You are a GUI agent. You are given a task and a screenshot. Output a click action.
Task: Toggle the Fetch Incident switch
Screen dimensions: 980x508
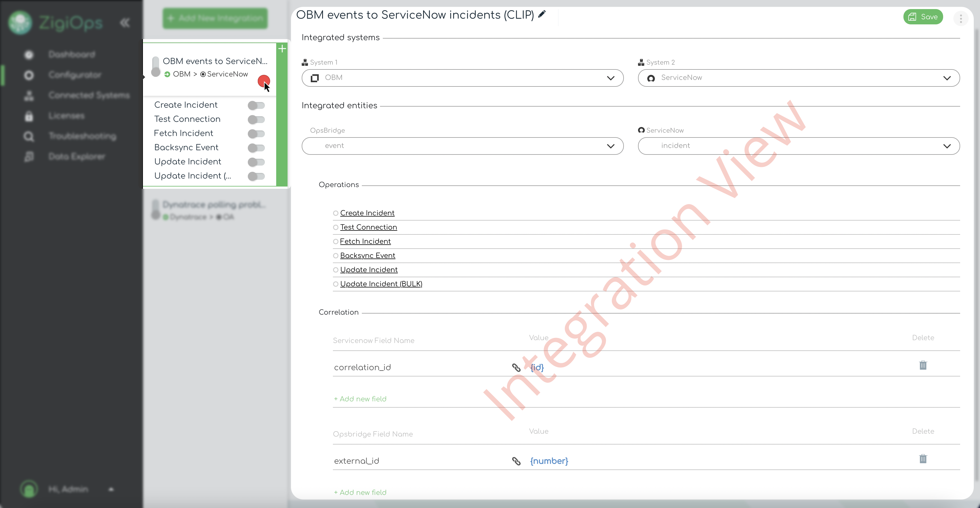pos(256,134)
